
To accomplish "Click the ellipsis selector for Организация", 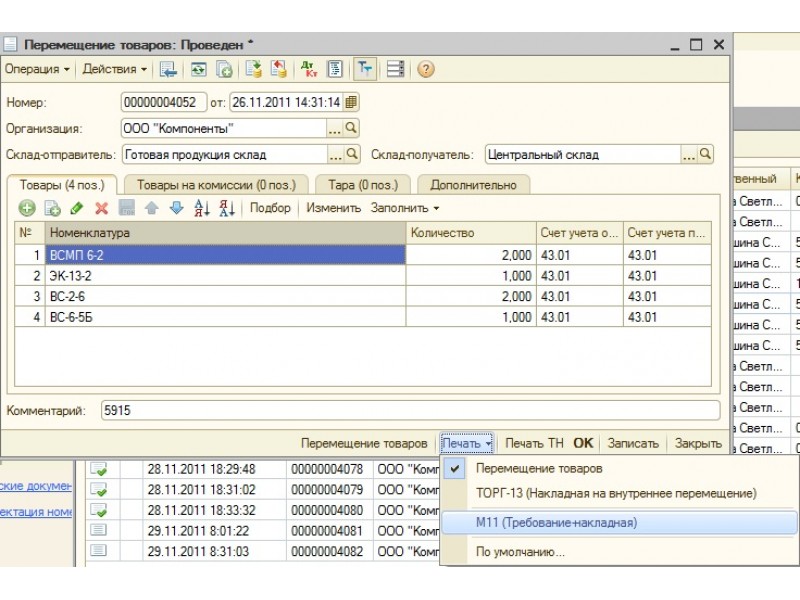I will point(334,129).
